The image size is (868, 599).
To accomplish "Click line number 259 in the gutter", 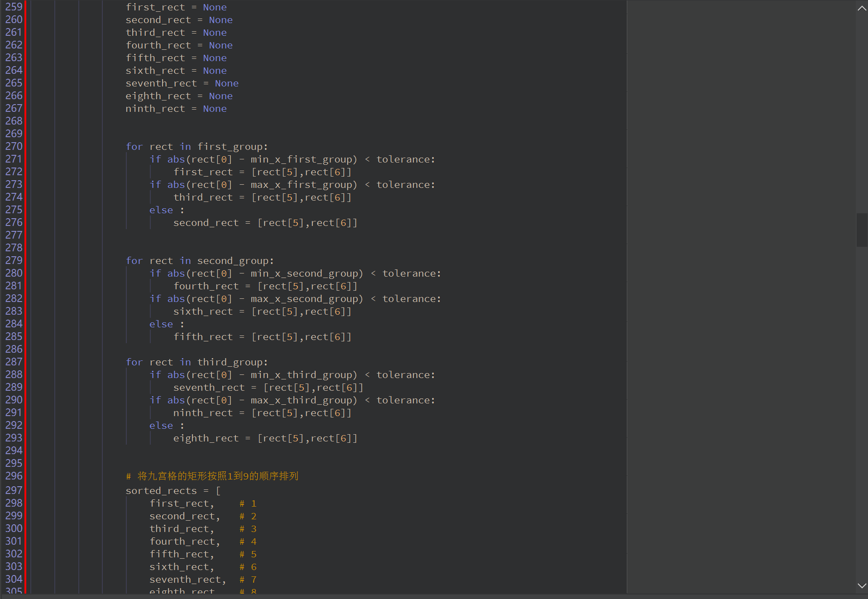I will (14, 7).
